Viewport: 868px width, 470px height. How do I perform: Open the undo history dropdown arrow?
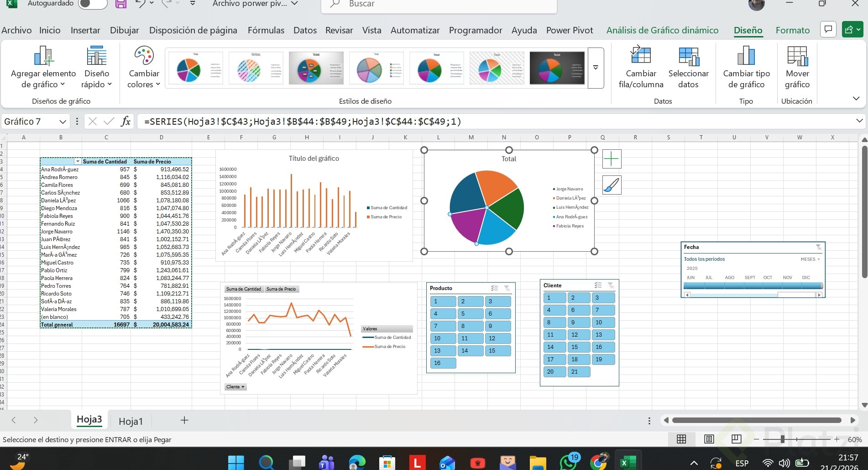(152, 4)
